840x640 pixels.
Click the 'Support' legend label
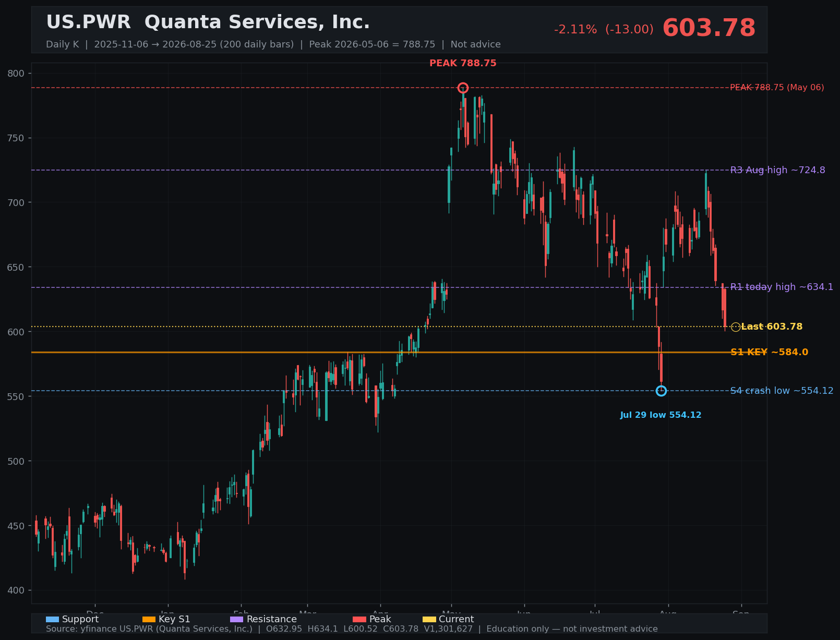tap(80, 620)
